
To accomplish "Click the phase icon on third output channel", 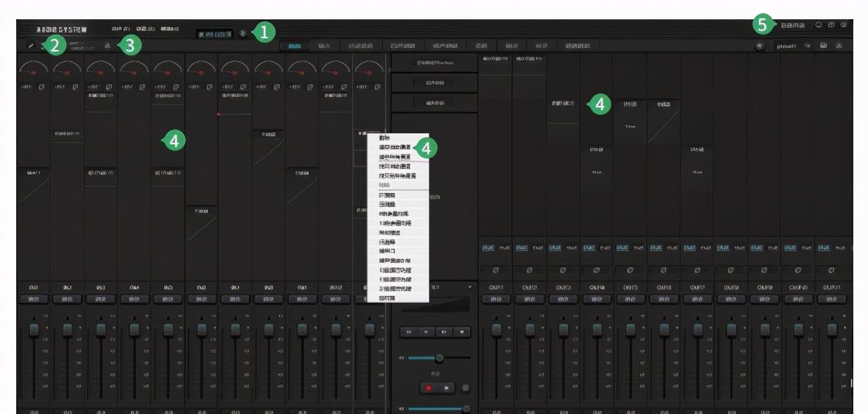I will point(563,270).
